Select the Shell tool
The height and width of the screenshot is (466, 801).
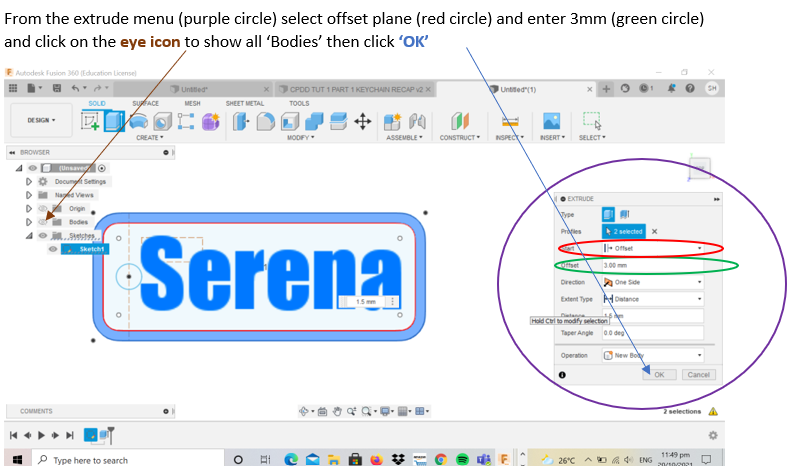tap(290, 122)
